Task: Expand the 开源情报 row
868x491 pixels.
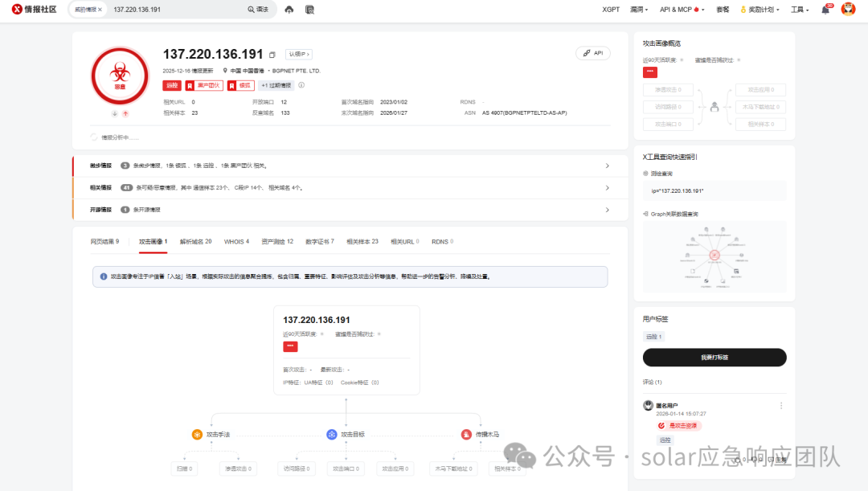Action: (350, 210)
